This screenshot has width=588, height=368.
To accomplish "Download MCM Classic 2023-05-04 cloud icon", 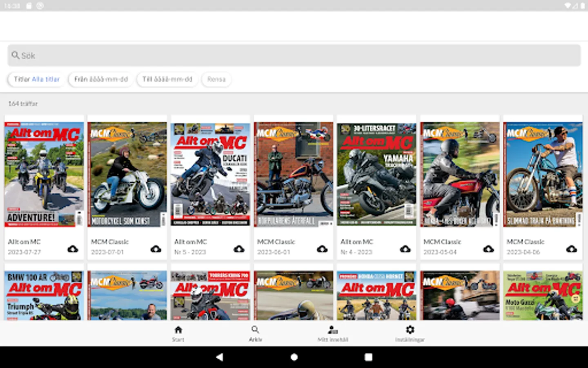I will [488, 249].
